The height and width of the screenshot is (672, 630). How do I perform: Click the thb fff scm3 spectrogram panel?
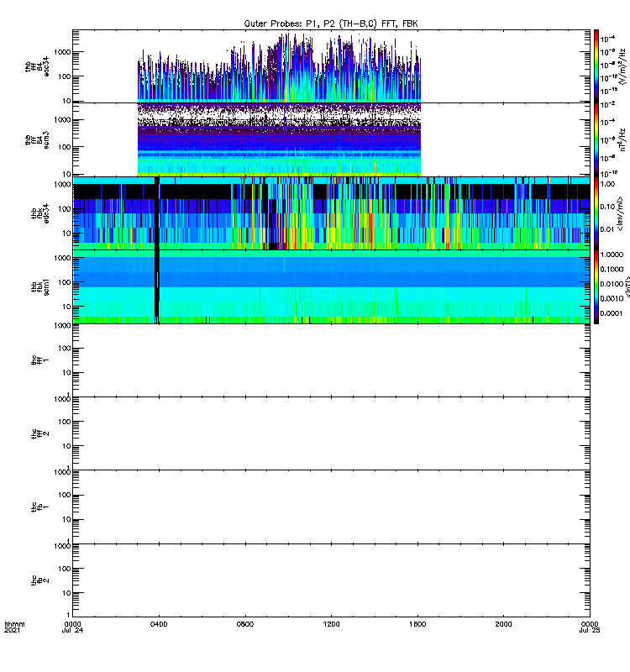pyautogui.click(x=331, y=139)
